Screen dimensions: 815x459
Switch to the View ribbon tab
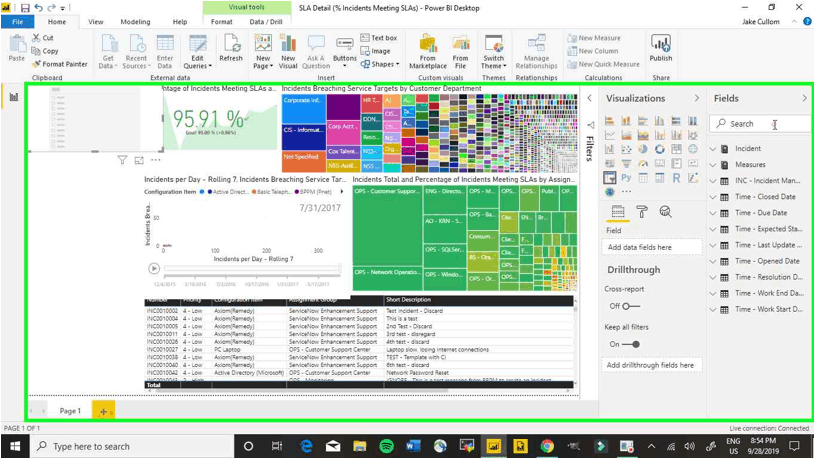pyautogui.click(x=96, y=22)
